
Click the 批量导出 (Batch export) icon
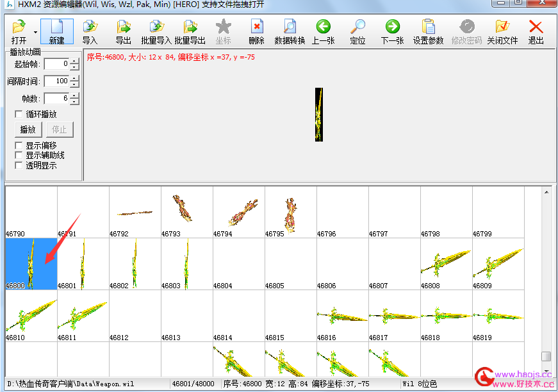(190, 26)
